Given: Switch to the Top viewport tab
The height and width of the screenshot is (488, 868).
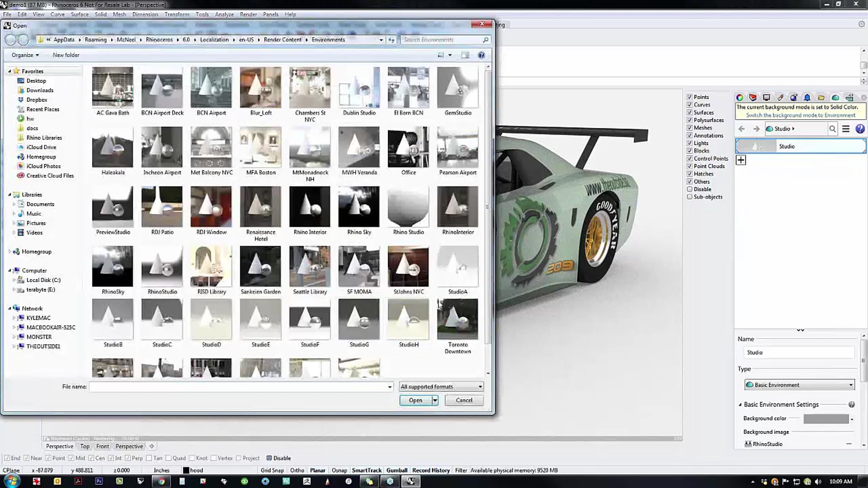Looking at the screenshot, I should pyautogui.click(x=85, y=446).
